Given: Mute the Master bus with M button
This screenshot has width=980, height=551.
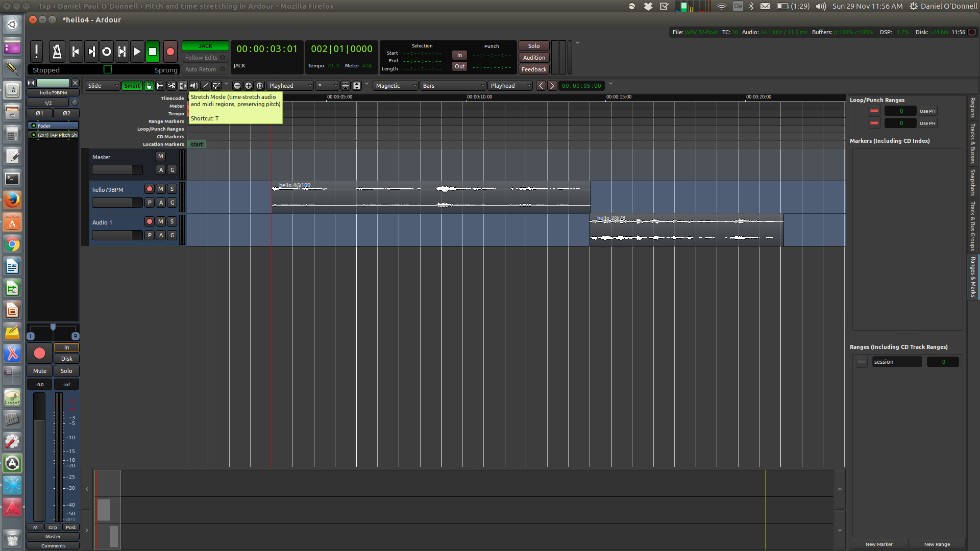Looking at the screenshot, I should coord(161,156).
